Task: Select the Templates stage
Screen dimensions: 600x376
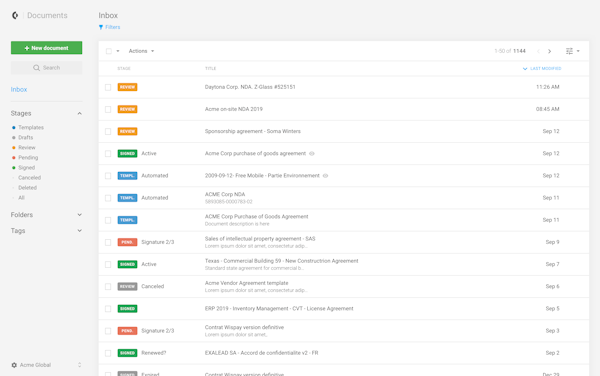Action: (x=31, y=127)
